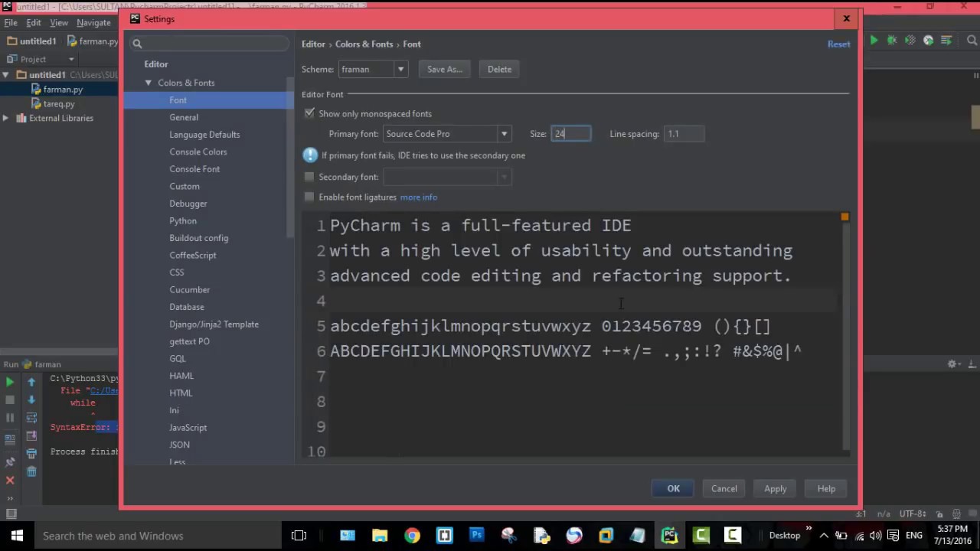Open Photoshop from the taskbar
This screenshot has height=551, width=980.
point(477,536)
